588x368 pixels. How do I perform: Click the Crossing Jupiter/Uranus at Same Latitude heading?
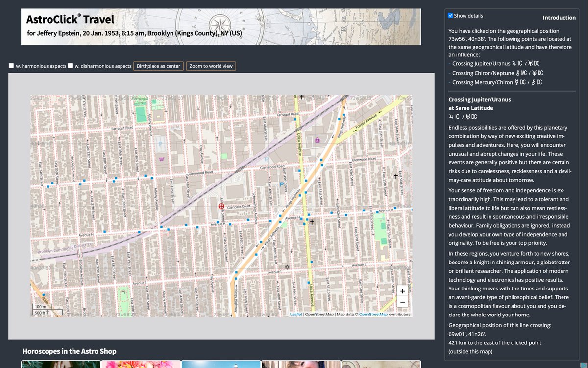tap(480, 104)
